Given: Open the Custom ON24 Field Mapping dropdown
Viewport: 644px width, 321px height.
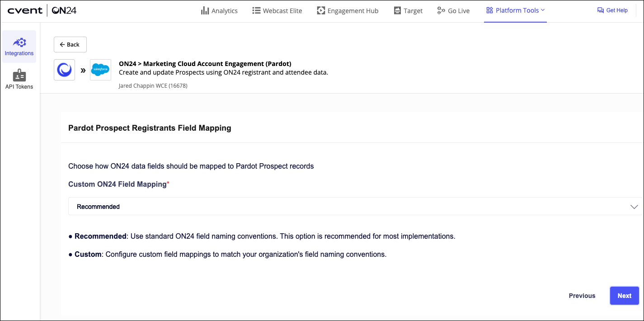Looking at the screenshot, I should coord(355,206).
